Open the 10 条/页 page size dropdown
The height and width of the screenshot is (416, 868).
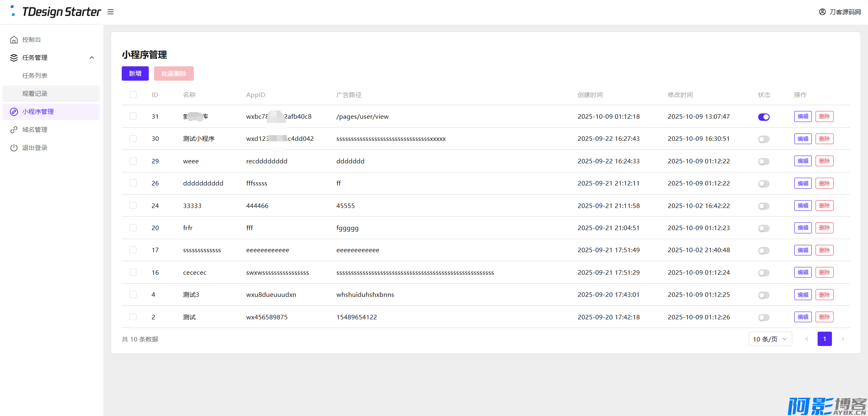[770, 339]
